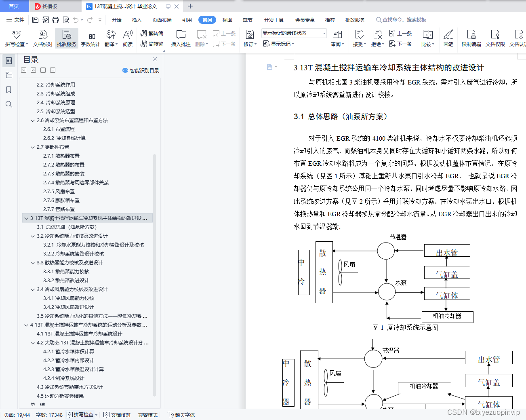This screenshot has width=526, height=420.
Task: Undo the last action
Action: (76, 20)
